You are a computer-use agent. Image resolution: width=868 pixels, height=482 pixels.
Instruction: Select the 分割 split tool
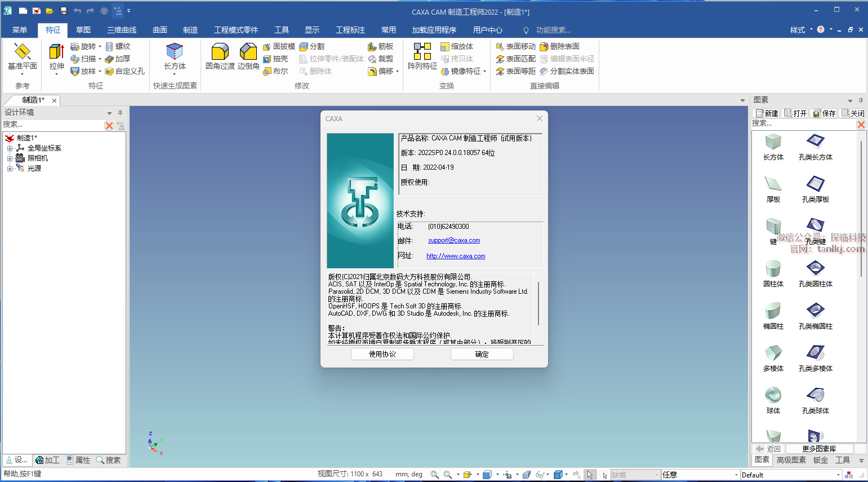(311, 47)
